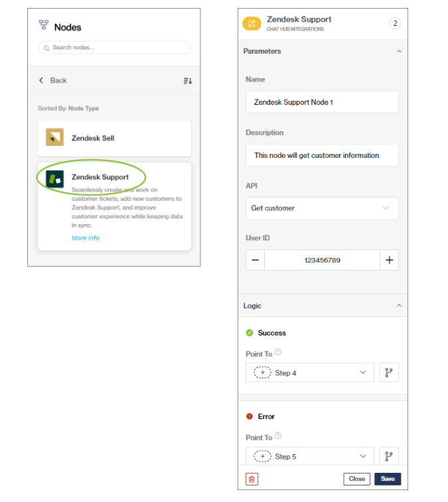The height and width of the screenshot is (502, 448).
Task: Click help icon next to Error Point To
Action: point(278,436)
